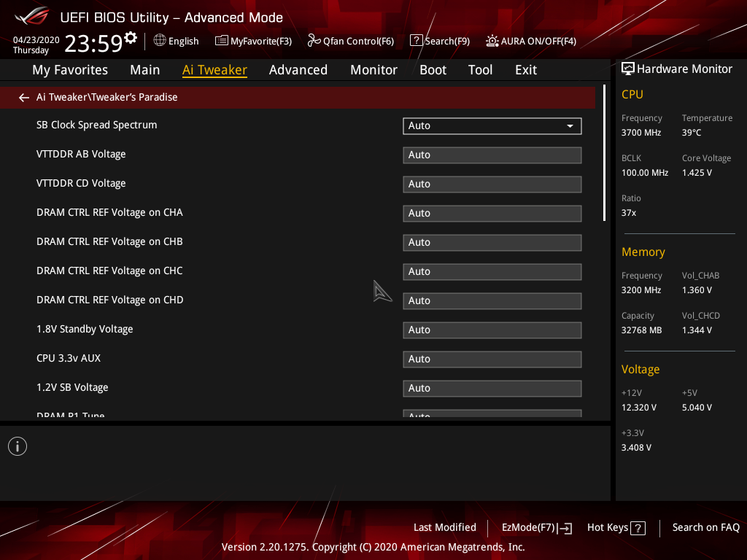Click CPU temperature 39°C value
Image resolution: width=747 pixels, height=560 pixels.
coord(692,133)
